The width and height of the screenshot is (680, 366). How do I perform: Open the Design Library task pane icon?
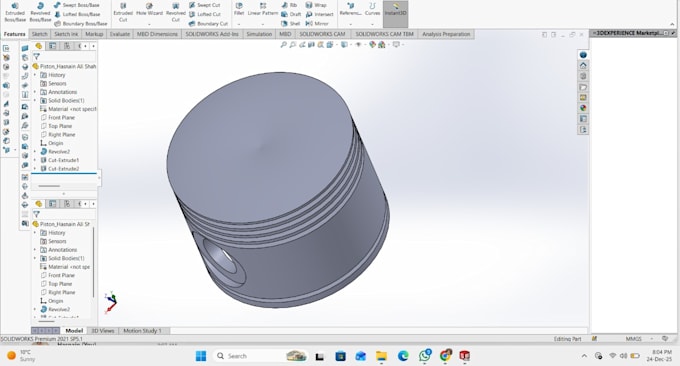coord(583,76)
